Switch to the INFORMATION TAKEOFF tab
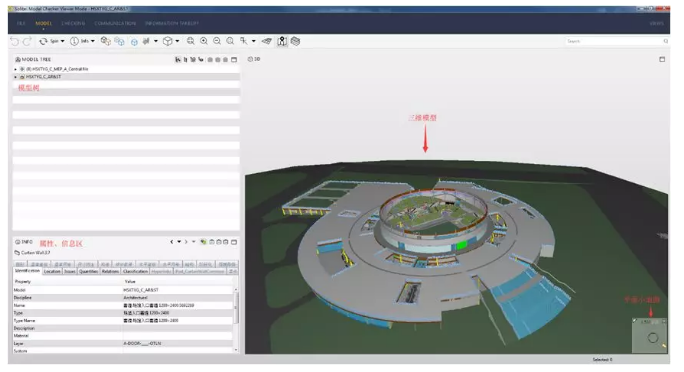684x372 pixels. click(172, 23)
